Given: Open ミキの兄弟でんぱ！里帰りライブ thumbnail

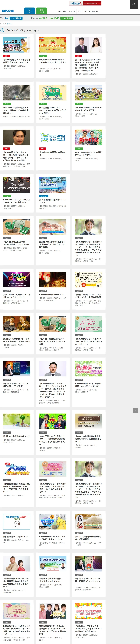Looking at the screenshot, I should pyautogui.click(x=53, y=421).
